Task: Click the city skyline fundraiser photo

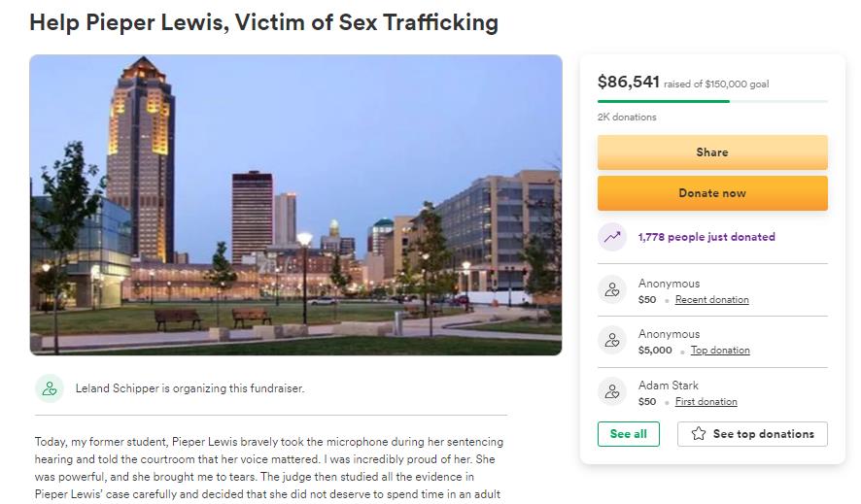Action: tap(295, 205)
